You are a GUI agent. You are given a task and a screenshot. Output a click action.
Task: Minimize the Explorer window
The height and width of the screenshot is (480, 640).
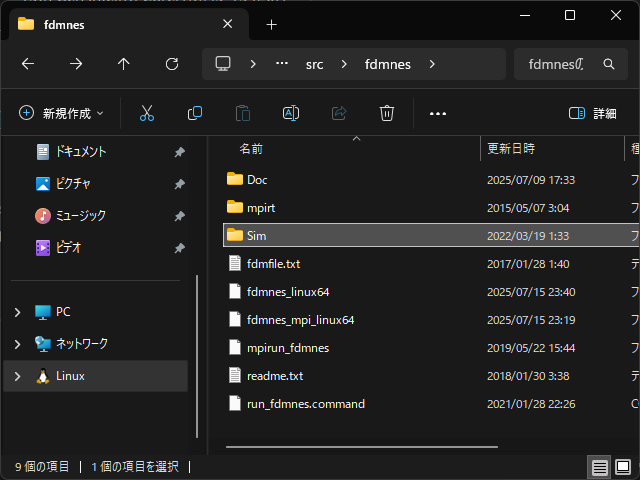(x=525, y=16)
